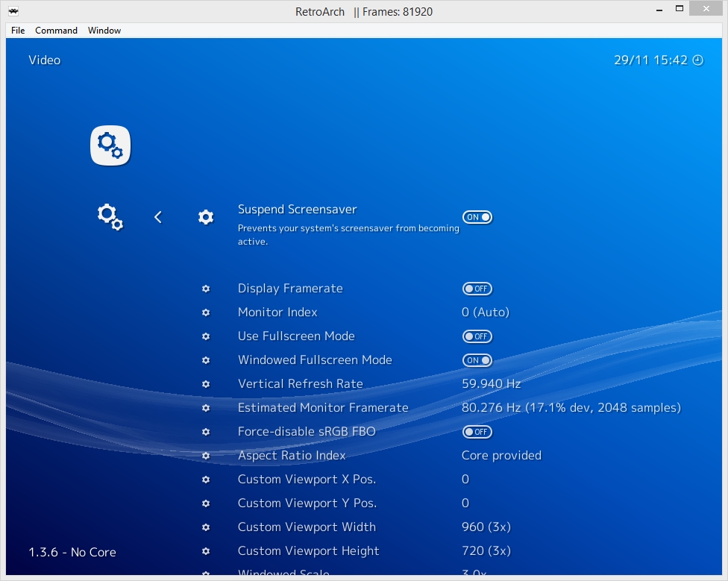The width and height of the screenshot is (728, 581).
Task: Click the gear icon beside Use Fullscreen Mode
Action: click(x=206, y=336)
